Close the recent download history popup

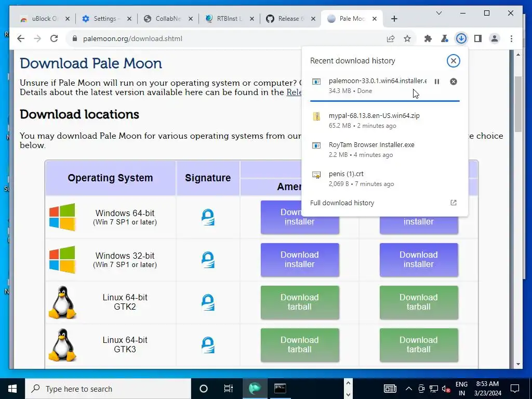453,61
